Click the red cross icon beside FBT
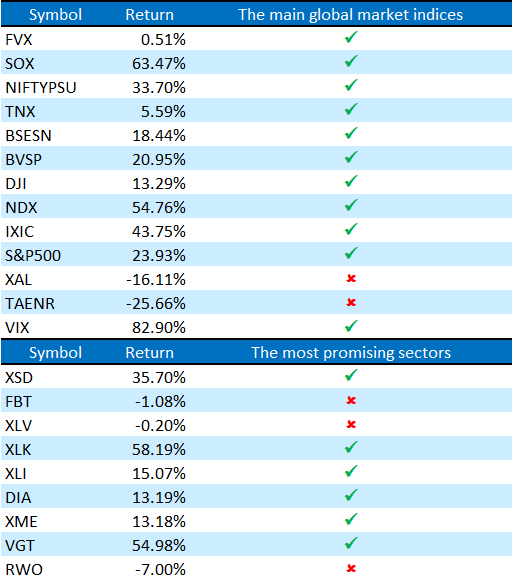Viewport: 513px width, 578px height. coord(351,400)
